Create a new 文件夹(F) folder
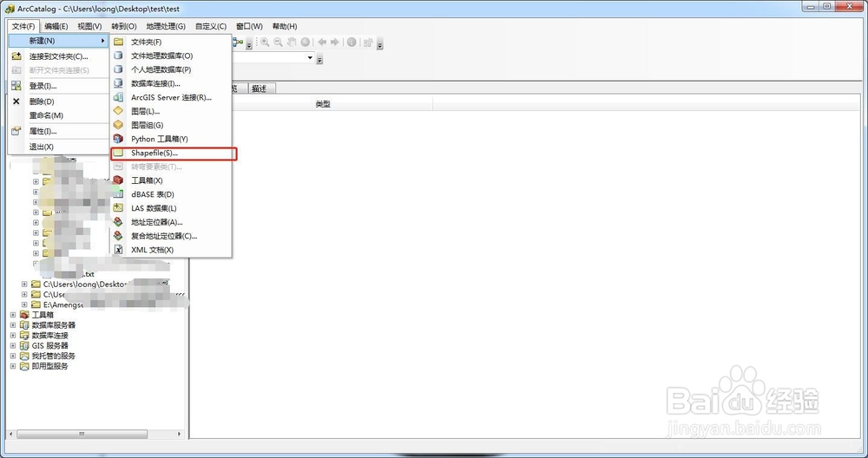868x458 pixels. point(172,42)
